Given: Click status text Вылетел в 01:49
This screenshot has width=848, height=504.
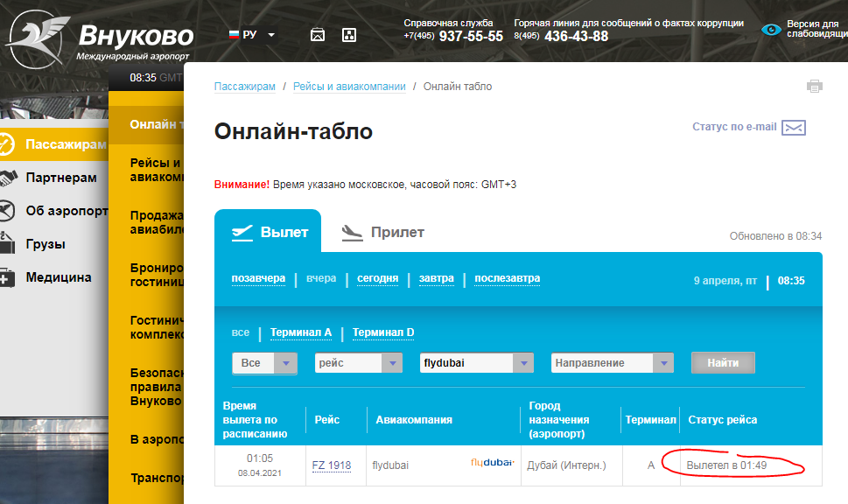Looking at the screenshot, I should [x=726, y=465].
